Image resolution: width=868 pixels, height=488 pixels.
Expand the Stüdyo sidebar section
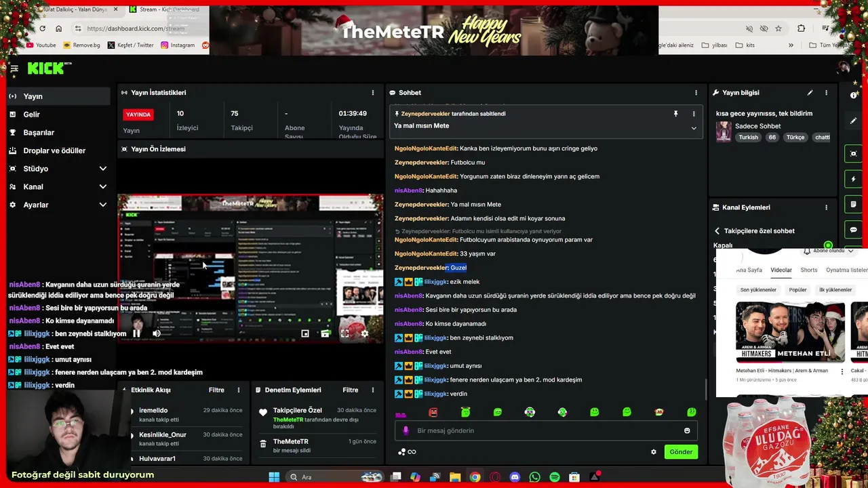pos(103,169)
